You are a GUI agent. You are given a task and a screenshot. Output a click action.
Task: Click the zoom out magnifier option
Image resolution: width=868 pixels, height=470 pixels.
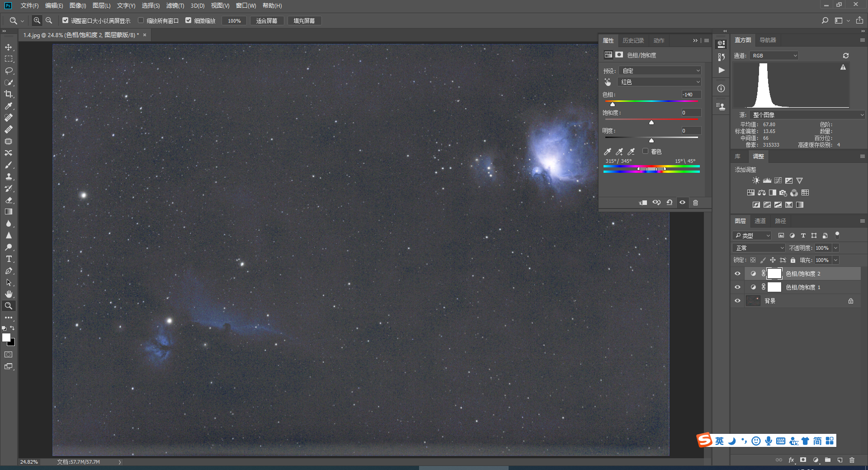[x=49, y=20]
